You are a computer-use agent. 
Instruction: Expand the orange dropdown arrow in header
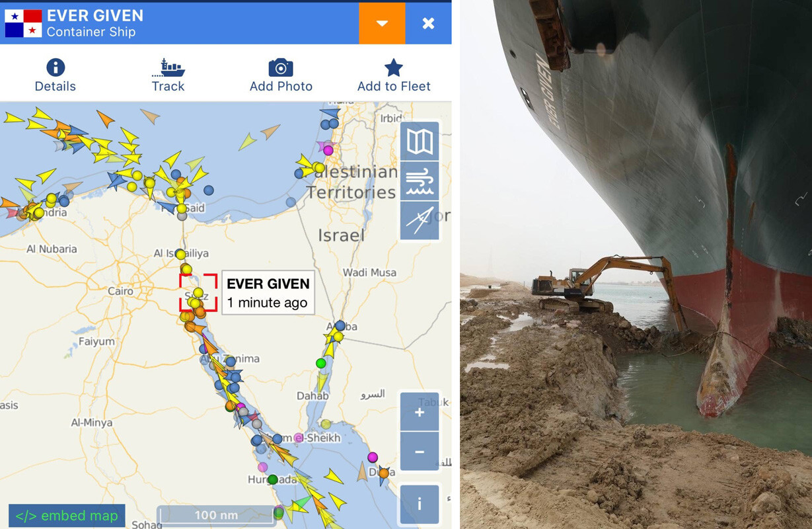pos(382,23)
